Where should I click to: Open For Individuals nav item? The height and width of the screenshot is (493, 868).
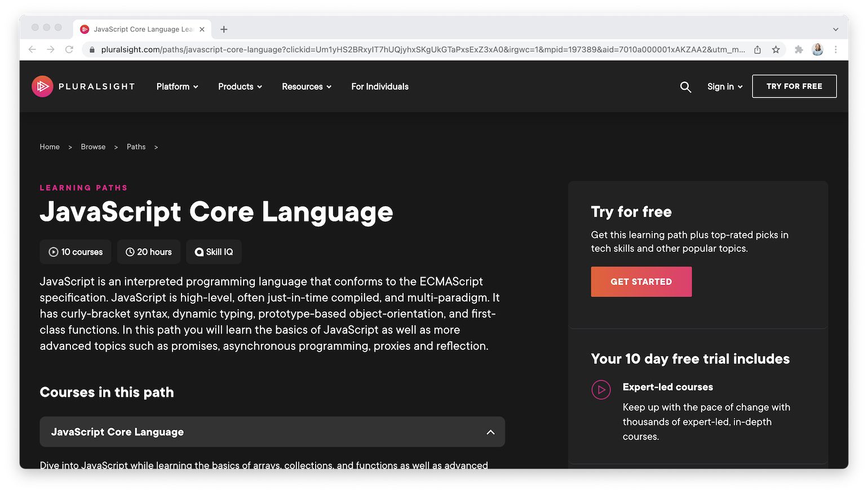pyautogui.click(x=380, y=86)
